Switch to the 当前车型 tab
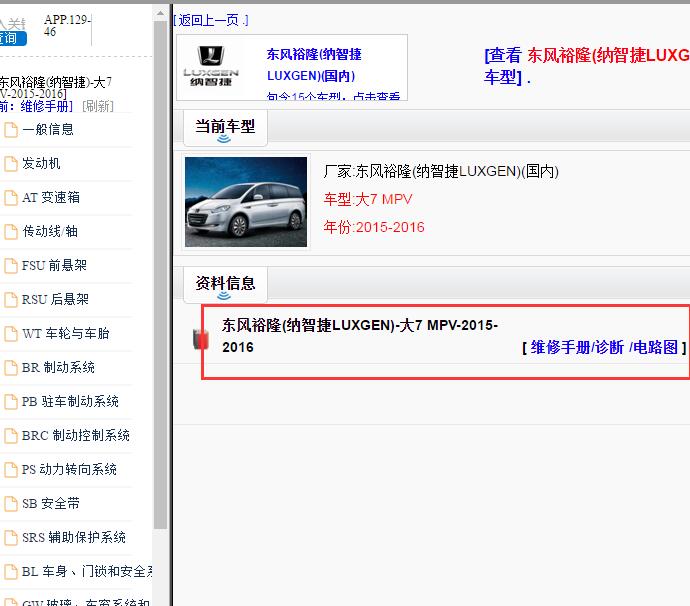Viewport: 690px width, 606px height. pos(225,127)
